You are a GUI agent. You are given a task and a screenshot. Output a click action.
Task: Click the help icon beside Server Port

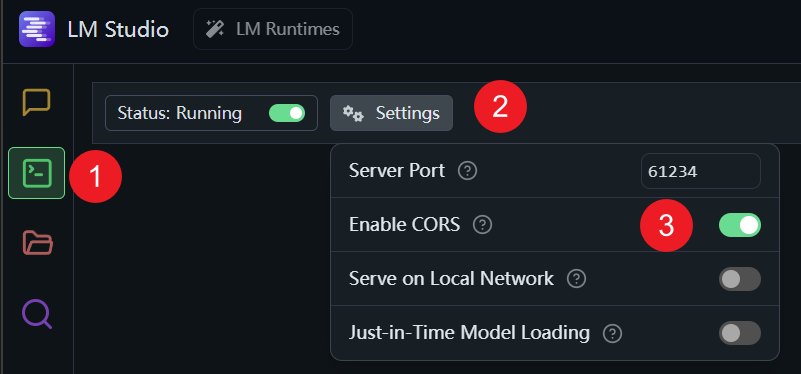pos(467,171)
